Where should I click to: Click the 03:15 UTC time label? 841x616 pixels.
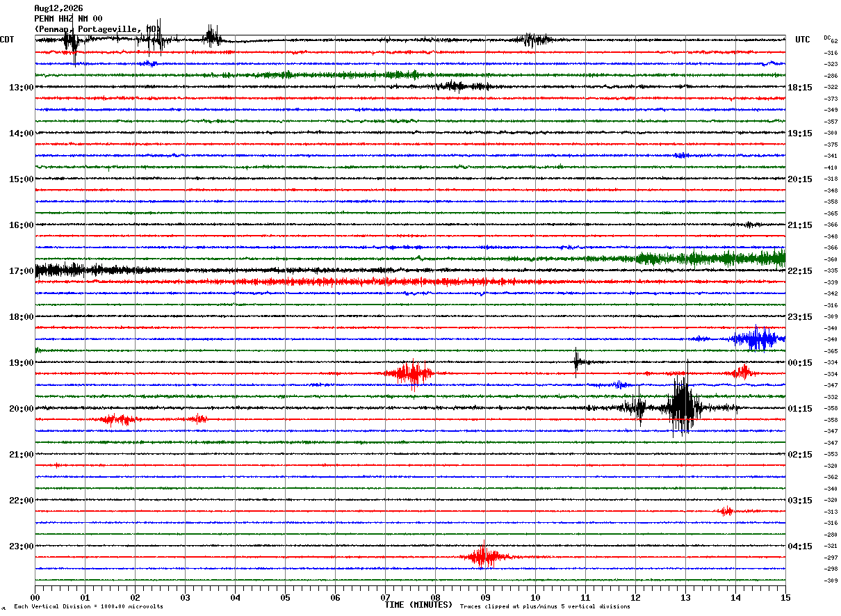[800, 501]
